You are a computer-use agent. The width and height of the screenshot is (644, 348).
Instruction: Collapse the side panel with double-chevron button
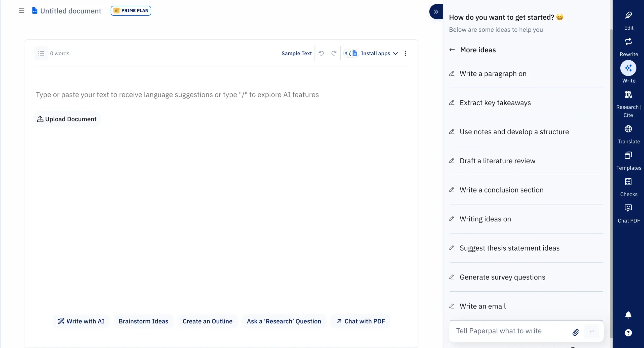point(436,12)
